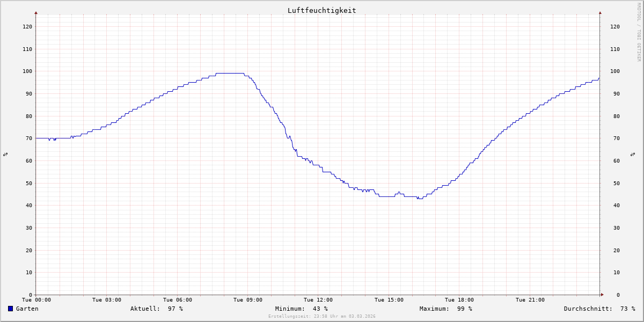Click the Erstellungszeit timestamp footer text
Screen dimensions: 644x322
click(x=321, y=316)
